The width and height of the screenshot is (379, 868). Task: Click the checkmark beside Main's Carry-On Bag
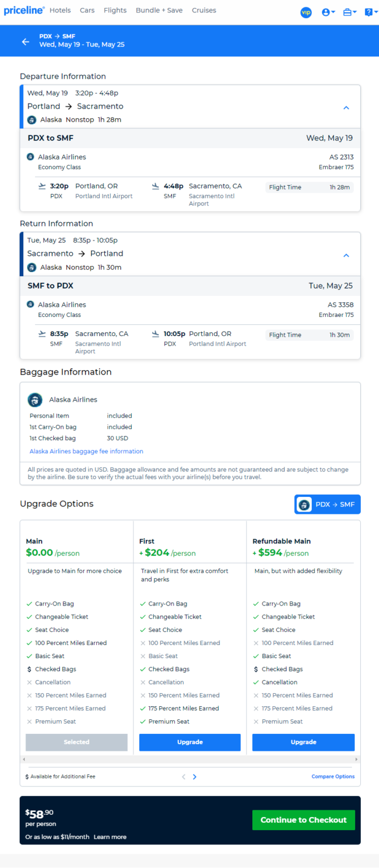[x=29, y=604]
